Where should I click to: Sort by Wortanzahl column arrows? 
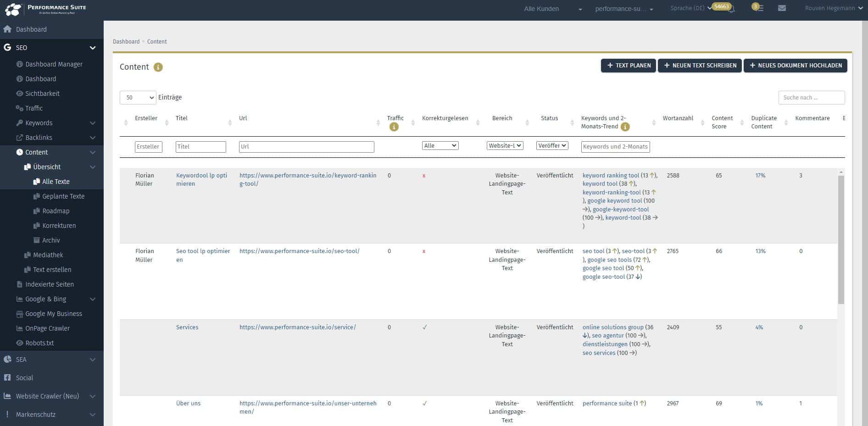click(702, 122)
